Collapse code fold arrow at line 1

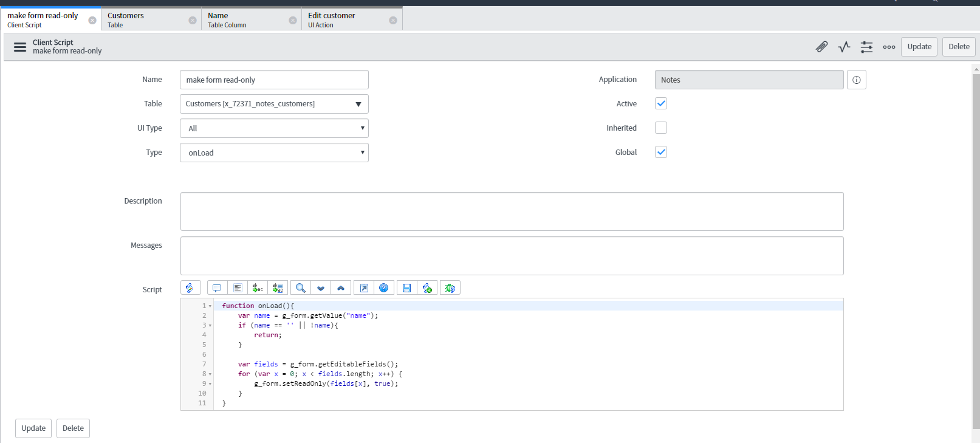click(x=210, y=306)
